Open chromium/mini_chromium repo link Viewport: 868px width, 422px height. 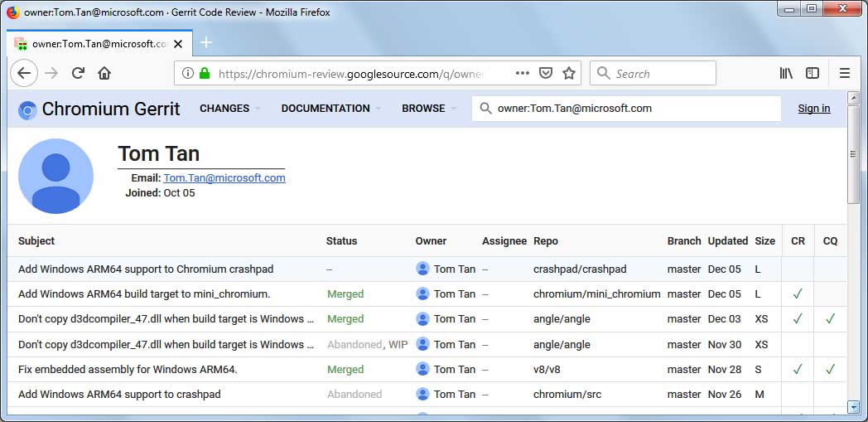[596, 294]
